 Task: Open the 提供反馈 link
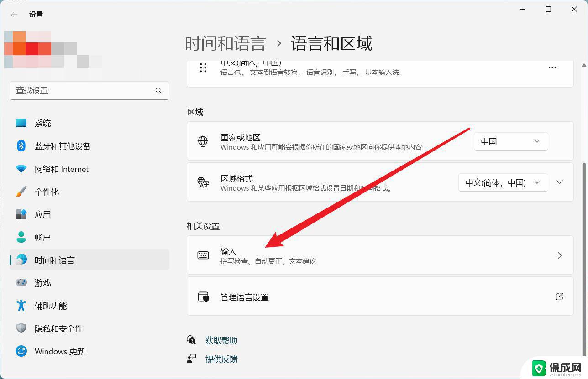[x=221, y=359]
